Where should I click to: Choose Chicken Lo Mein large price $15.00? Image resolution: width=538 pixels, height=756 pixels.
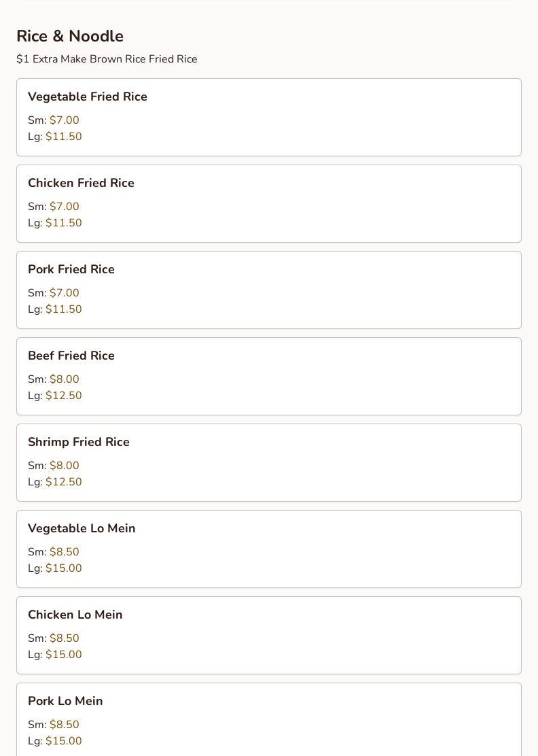point(63,655)
